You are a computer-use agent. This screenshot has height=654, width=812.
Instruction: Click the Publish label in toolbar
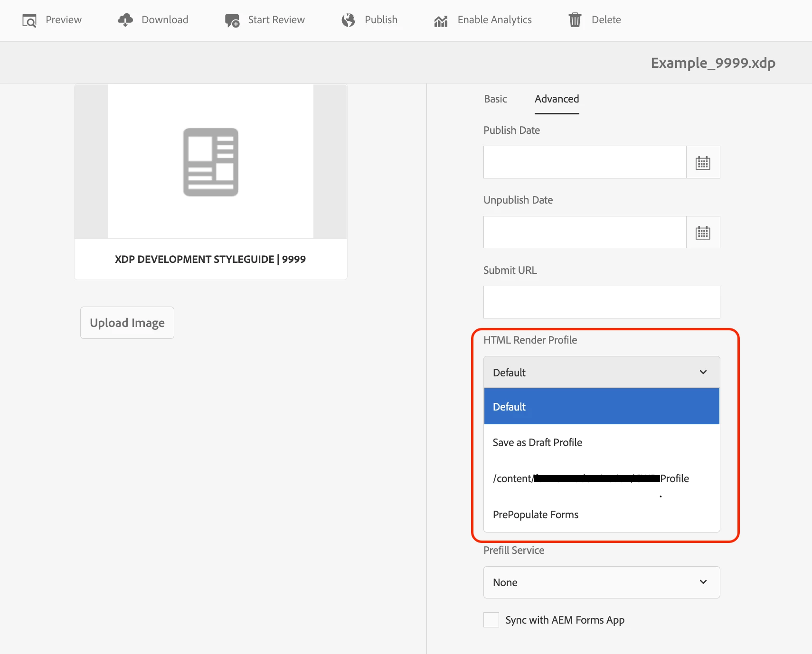[x=381, y=20]
